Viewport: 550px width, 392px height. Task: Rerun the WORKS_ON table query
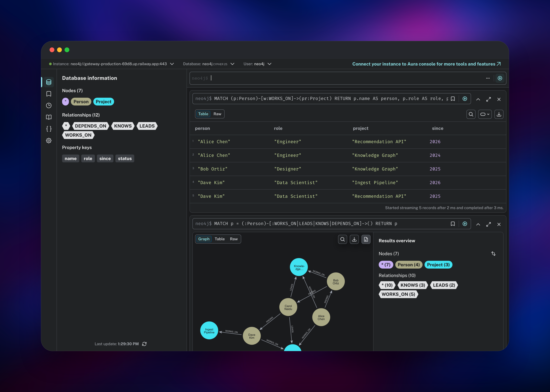465,99
